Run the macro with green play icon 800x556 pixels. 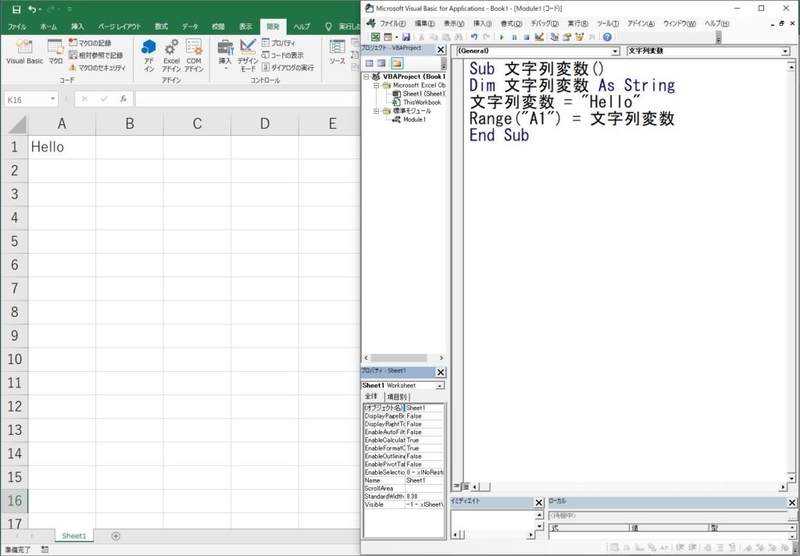tap(502, 37)
